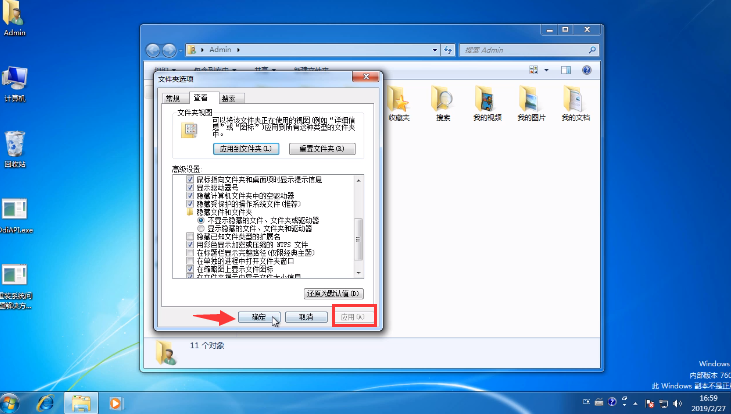Toggle 在缩略图上显示文件图标 checkbox
The image size is (731, 414).
click(x=190, y=269)
